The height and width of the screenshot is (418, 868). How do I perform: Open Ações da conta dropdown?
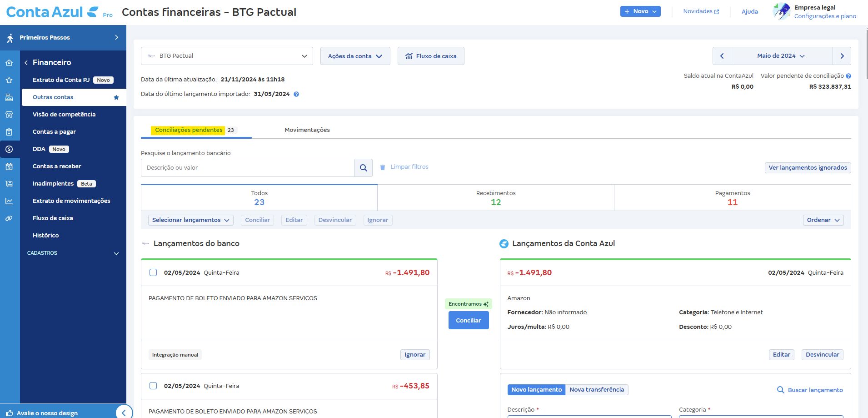click(355, 56)
